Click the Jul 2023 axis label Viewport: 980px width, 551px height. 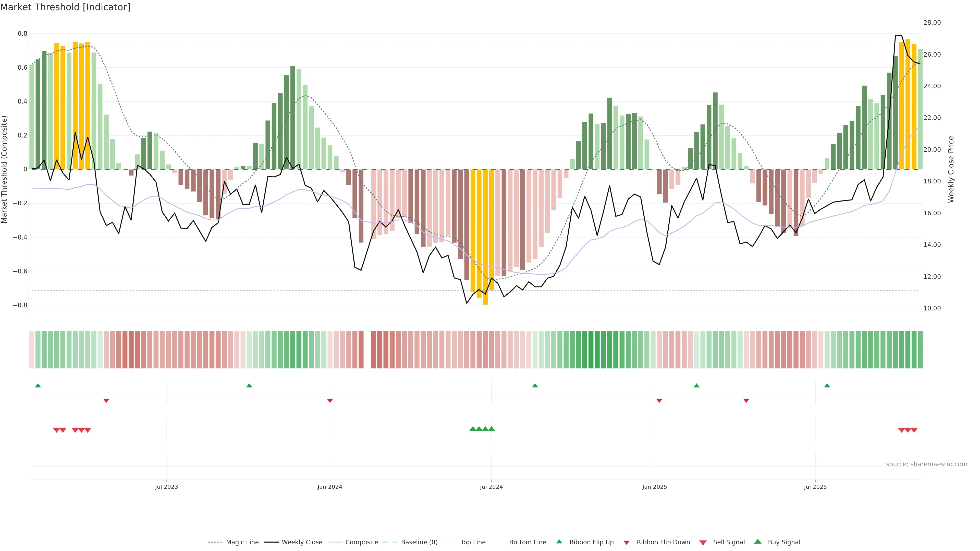(166, 487)
